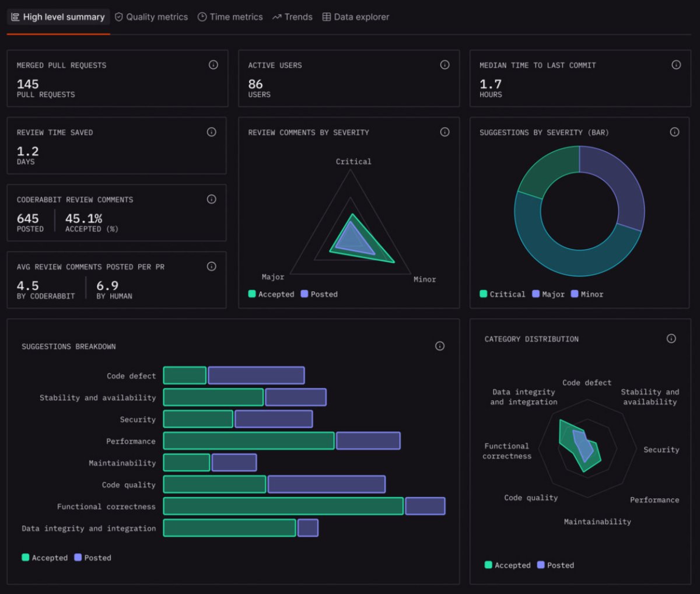This screenshot has height=594, width=700.
Task: Click info icon on Review Comments by Severity
Action: pyautogui.click(x=444, y=132)
